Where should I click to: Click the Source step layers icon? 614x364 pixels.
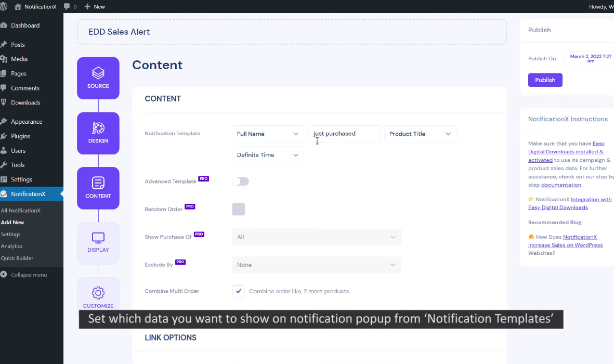[98, 73]
